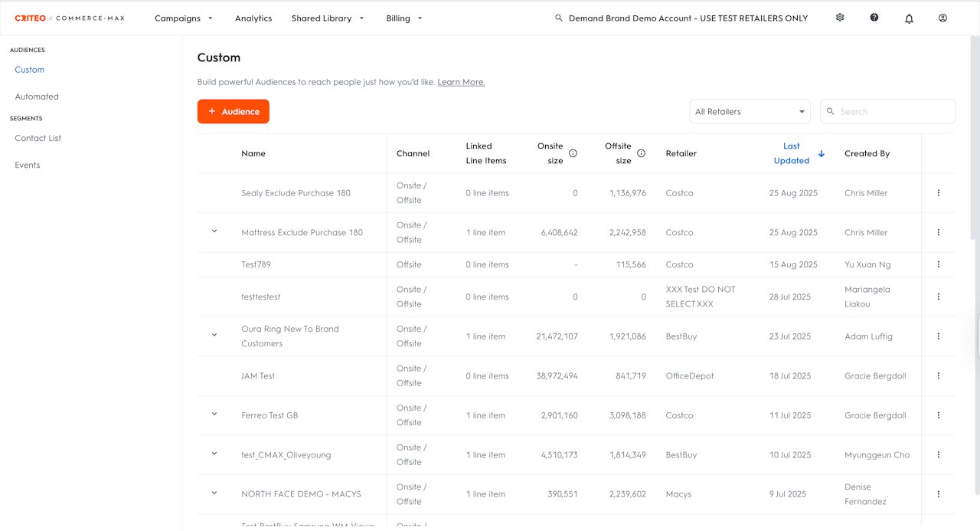
Task: Click the audience Search field
Action: tap(894, 112)
